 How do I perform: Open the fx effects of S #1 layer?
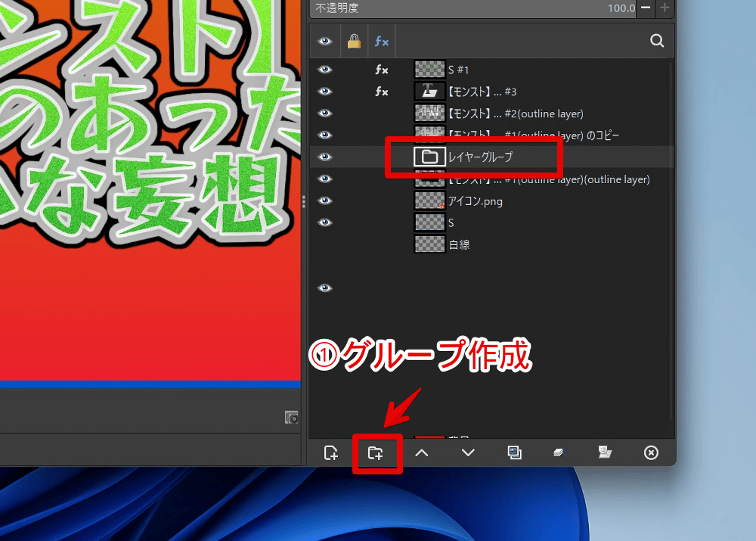[382, 70]
